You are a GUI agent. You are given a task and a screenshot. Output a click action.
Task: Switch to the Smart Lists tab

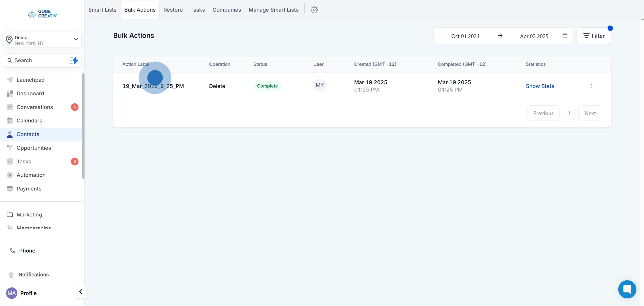102,10
